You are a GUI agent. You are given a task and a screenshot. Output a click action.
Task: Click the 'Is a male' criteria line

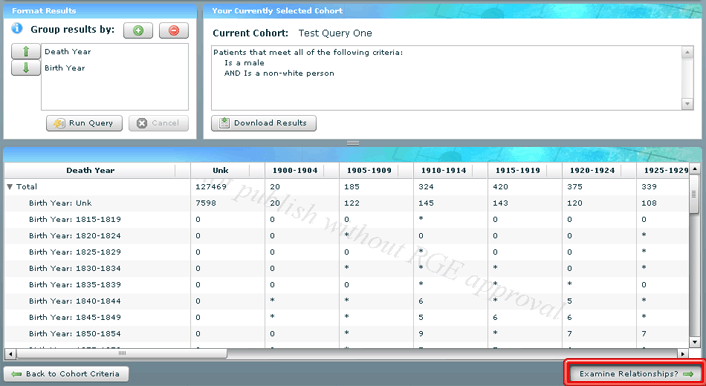pyautogui.click(x=244, y=63)
